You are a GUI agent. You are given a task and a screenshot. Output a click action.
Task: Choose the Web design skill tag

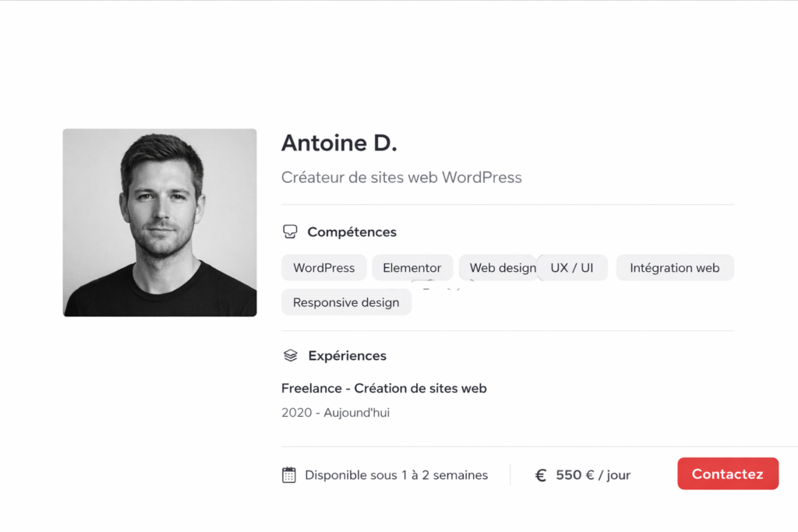click(x=499, y=268)
